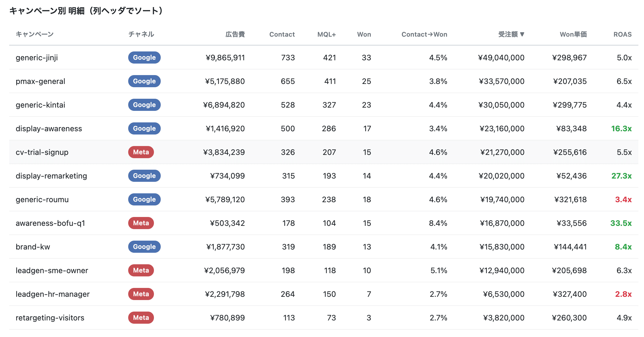Click leadgen-hr-manager campaign name
The image size is (644, 337).
(x=53, y=294)
